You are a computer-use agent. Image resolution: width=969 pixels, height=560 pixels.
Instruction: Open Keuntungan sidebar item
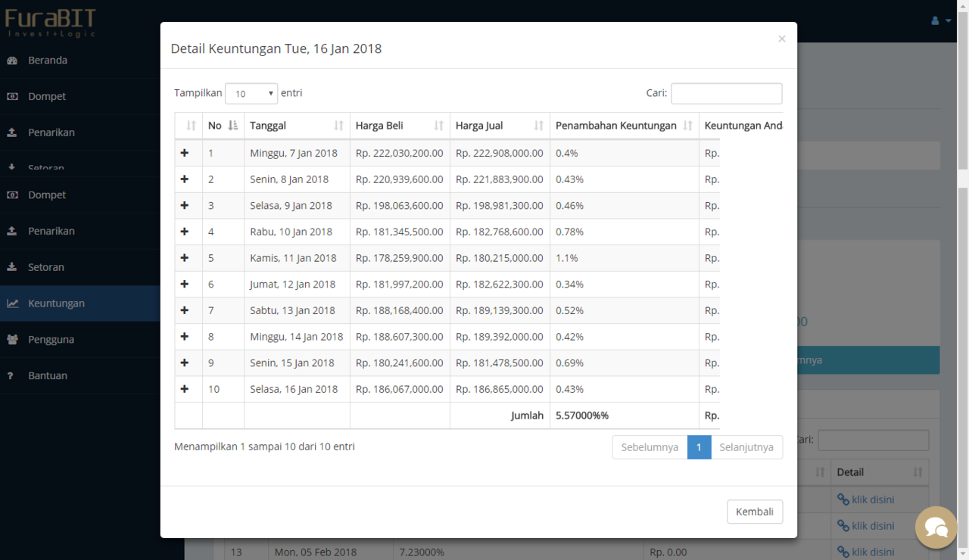79,303
